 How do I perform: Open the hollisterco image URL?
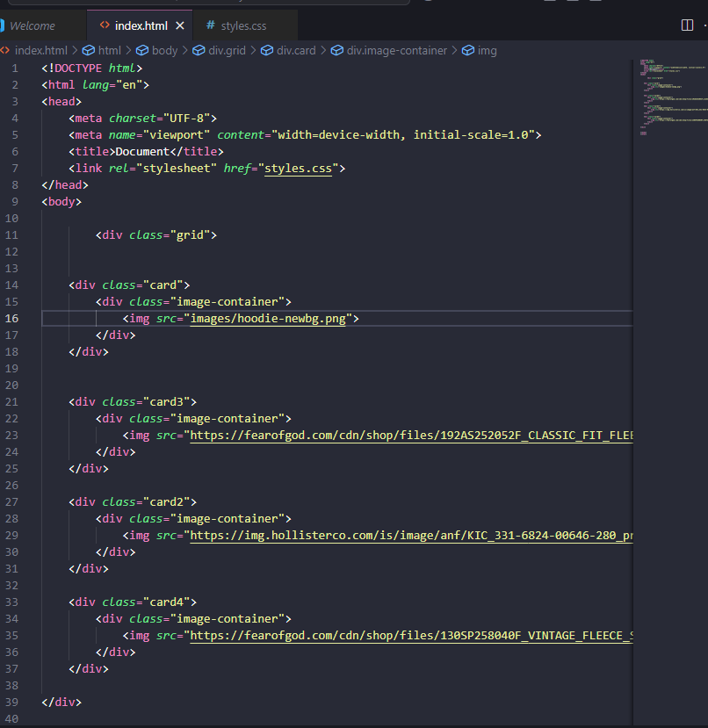[411, 536]
